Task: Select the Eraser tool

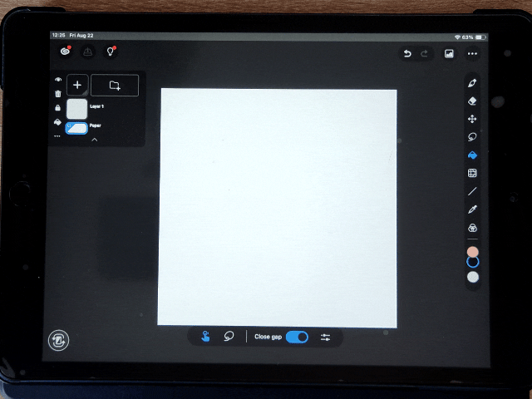Action: coord(472,101)
